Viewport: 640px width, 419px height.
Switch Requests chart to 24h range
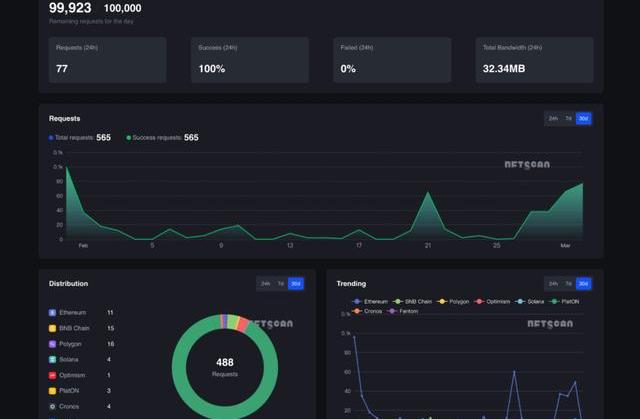(552, 119)
